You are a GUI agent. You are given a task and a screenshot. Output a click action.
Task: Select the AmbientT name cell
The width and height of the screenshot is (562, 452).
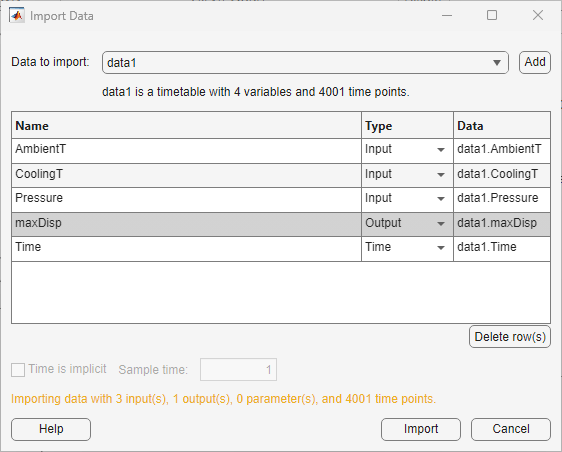click(186, 151)
